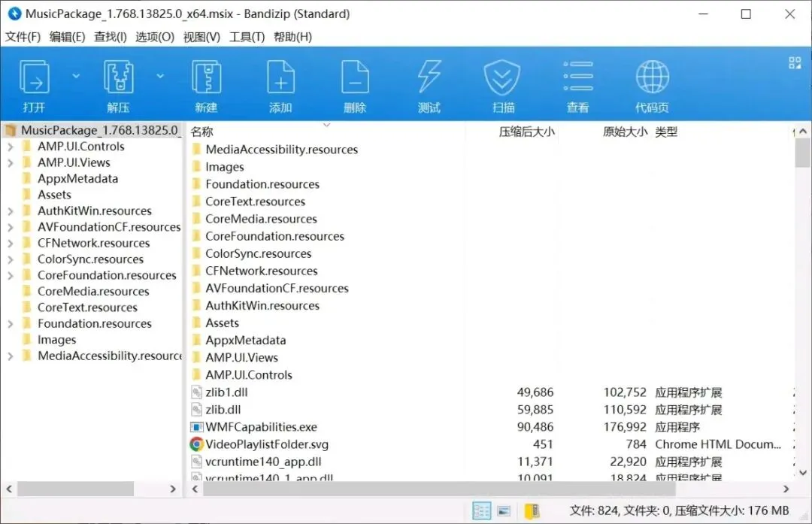This screenshot has width=812, height=524.
Task: Select the WMFCapabilities.exe file row
Action: (490, 427)
